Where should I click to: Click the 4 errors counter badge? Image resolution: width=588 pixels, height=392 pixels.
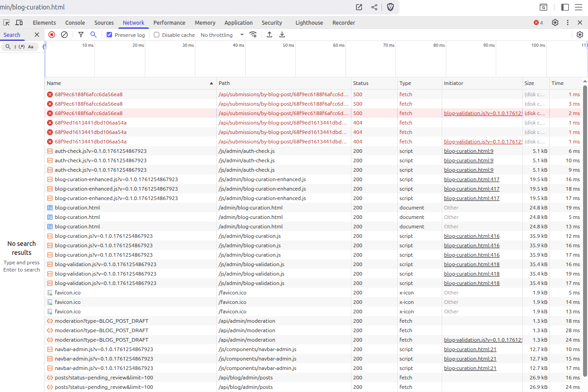[538, 22]
